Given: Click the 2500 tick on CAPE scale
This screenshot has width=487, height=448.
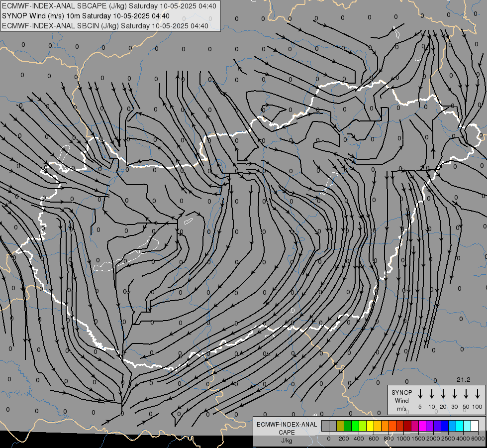Looking at the screenshot, I should coord(448,439).
